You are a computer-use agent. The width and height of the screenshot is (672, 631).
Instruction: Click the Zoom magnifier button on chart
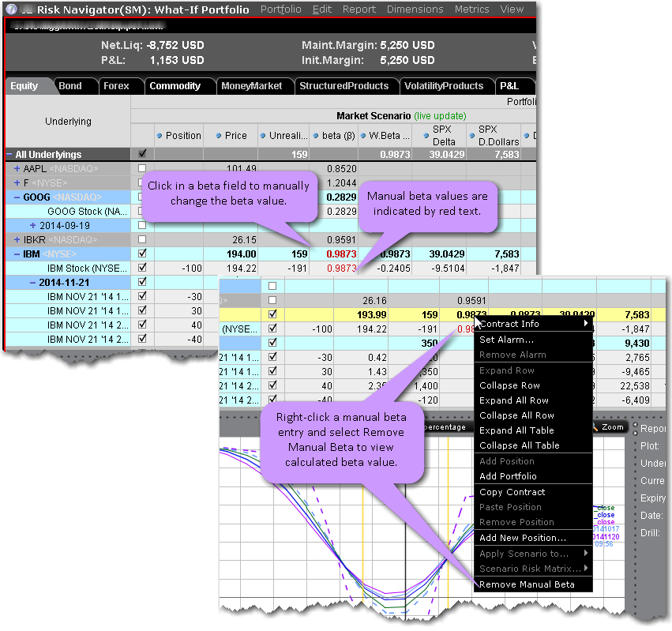595,427
